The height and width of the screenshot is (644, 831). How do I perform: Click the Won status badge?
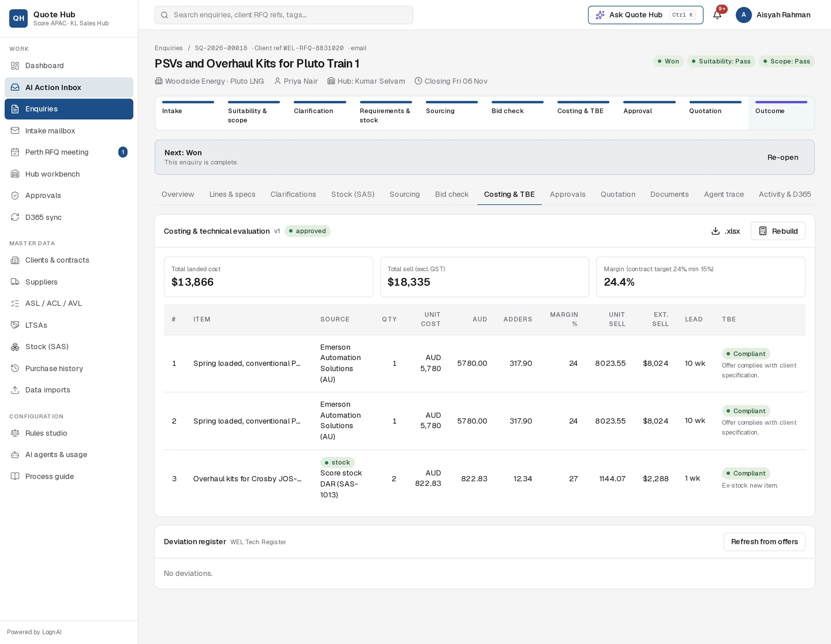click(668, 61)
